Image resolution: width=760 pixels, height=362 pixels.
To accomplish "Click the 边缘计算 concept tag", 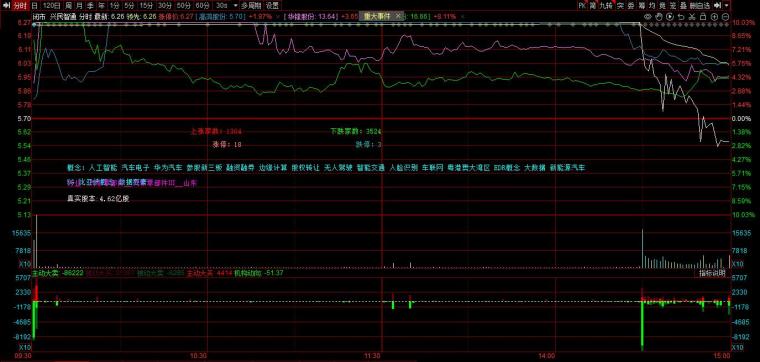I will click(x=273, y=168).
